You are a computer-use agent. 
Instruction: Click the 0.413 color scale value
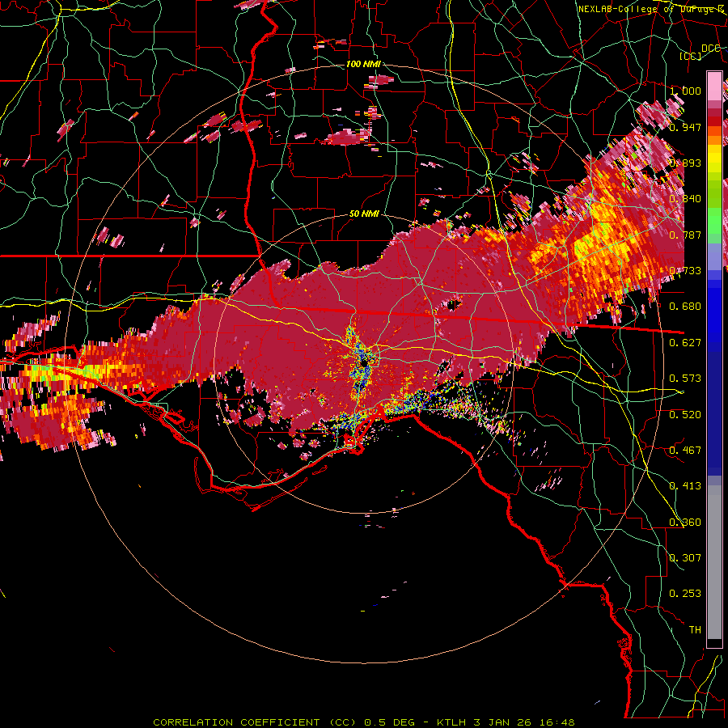(x=685, y=485)
